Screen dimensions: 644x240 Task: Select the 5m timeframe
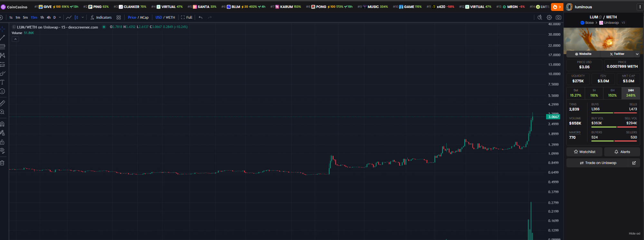[x=25, y=17]
